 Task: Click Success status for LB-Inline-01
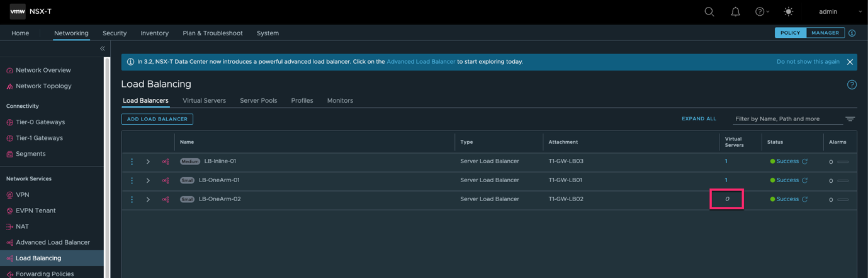click(x=787, y=161)
